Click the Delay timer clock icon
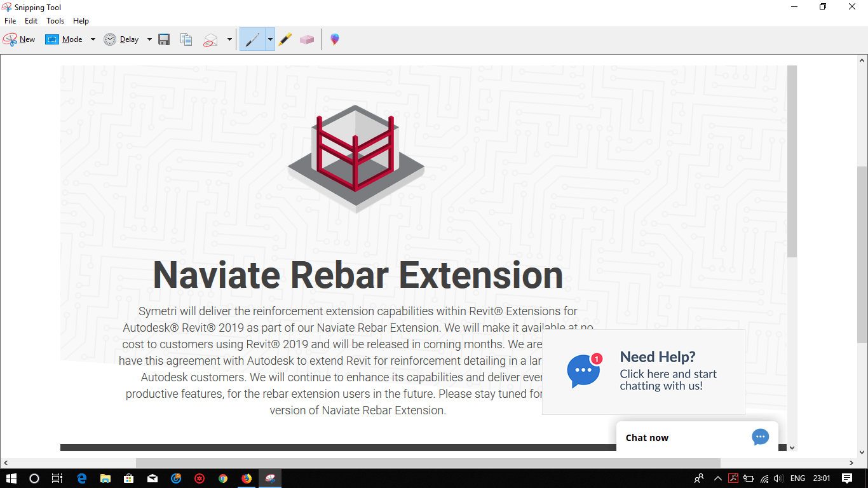 [109, 39]
